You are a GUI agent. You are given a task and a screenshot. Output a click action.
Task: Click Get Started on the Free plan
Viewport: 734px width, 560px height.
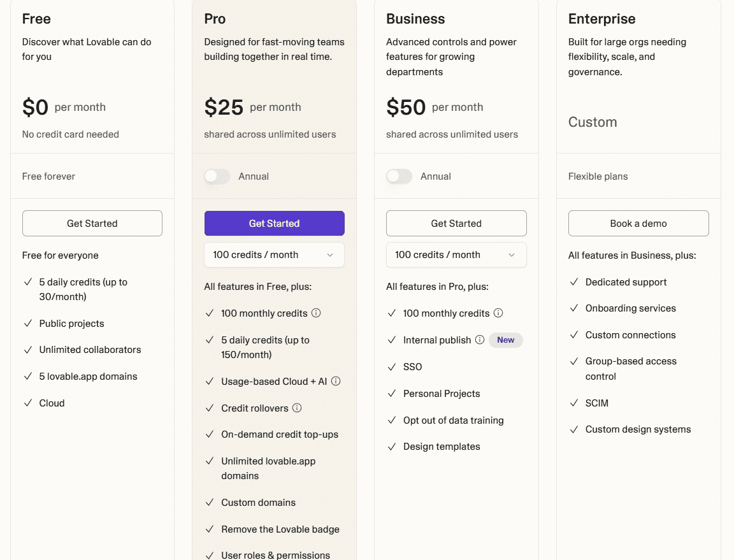coord(92,223)
